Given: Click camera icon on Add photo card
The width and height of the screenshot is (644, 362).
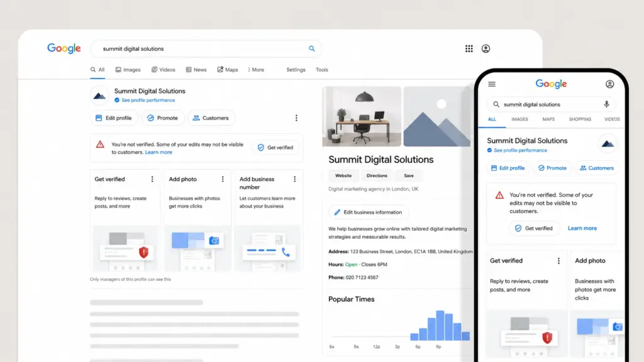Looking at the screenshot, I should click(x=214, y=241).
